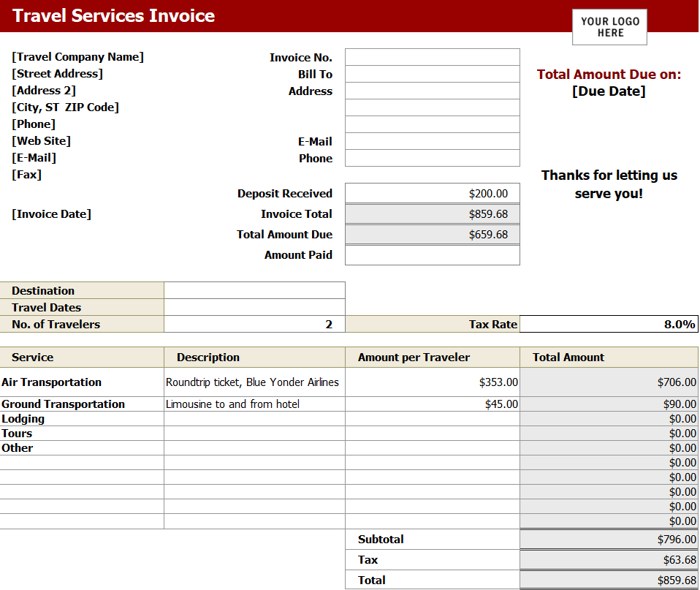Select the E-Mail input cell
This screenshot has height=590, width=700.
pos(432,141)
